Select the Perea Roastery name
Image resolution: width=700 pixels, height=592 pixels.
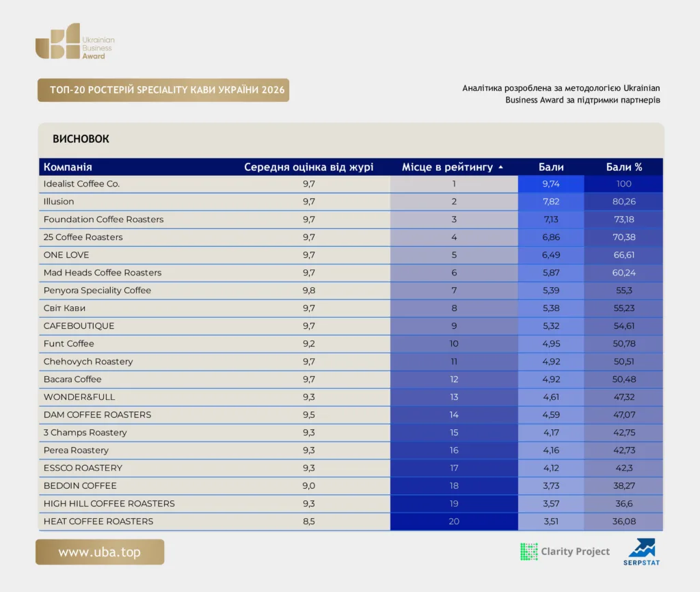[76, 450]
